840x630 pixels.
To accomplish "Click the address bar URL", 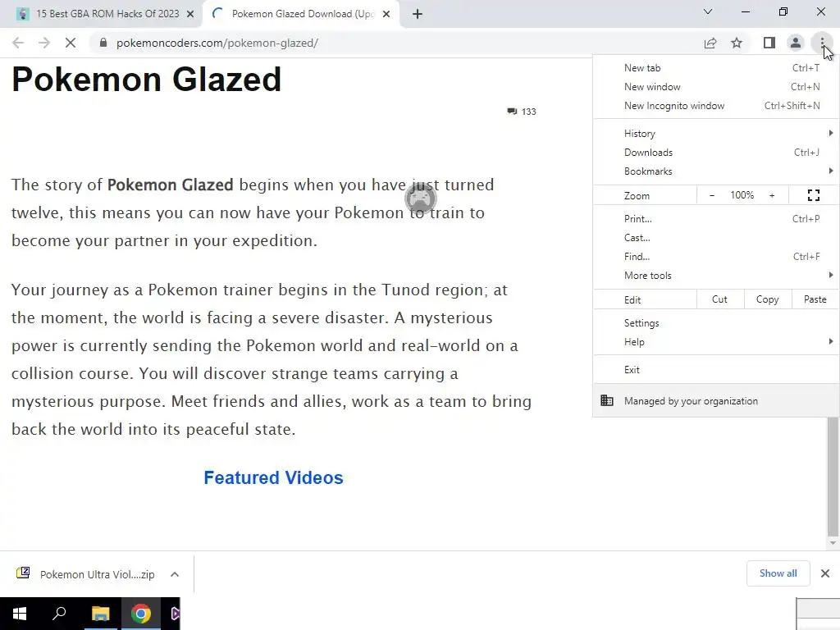I will (x=217, y=43).
